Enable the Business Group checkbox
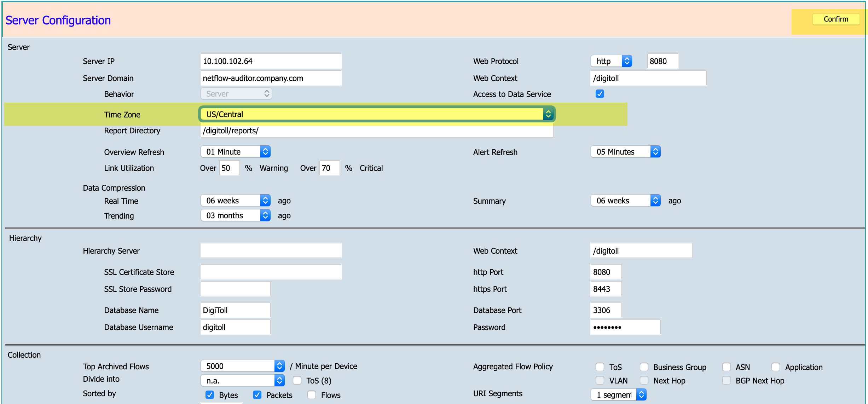 click(644, 367)
